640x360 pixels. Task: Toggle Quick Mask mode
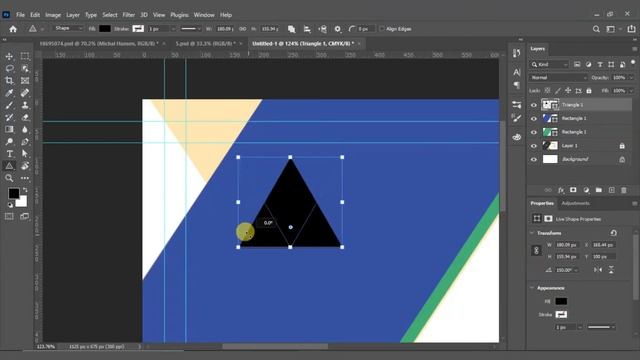click(9, 216)
